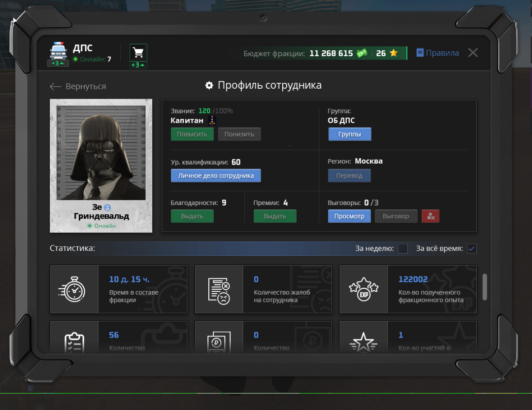The height and width of the screenshot is (410, 532).
Task: Click the statistics scrollbar handle
Action: [485, 287]
